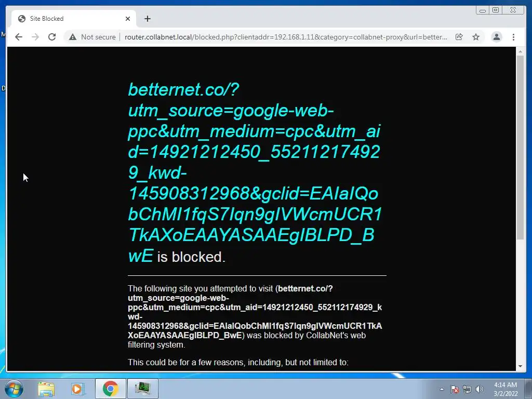Launch Windows Media Player from taskbar
This screenshot has width=532, height=399.
[x=77, y=389]
